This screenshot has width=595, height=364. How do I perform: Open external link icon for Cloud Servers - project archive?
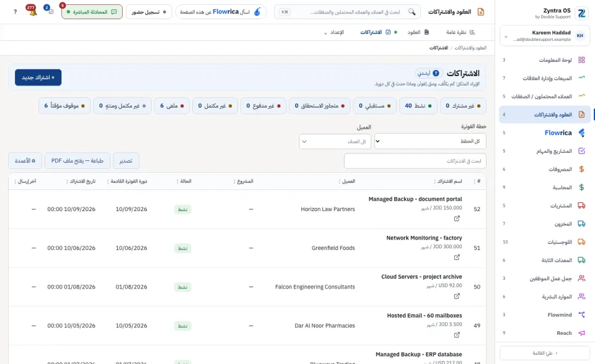457,296
